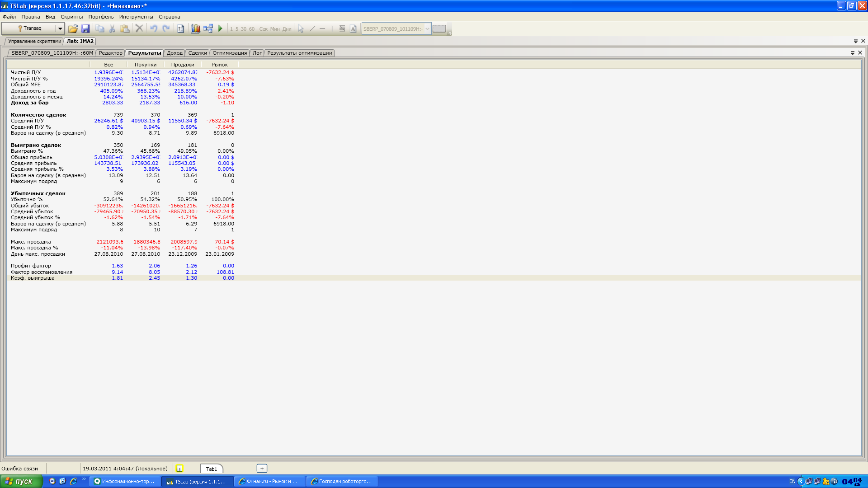
Task: Click the open folder icon
Action: tap(73, 28)
